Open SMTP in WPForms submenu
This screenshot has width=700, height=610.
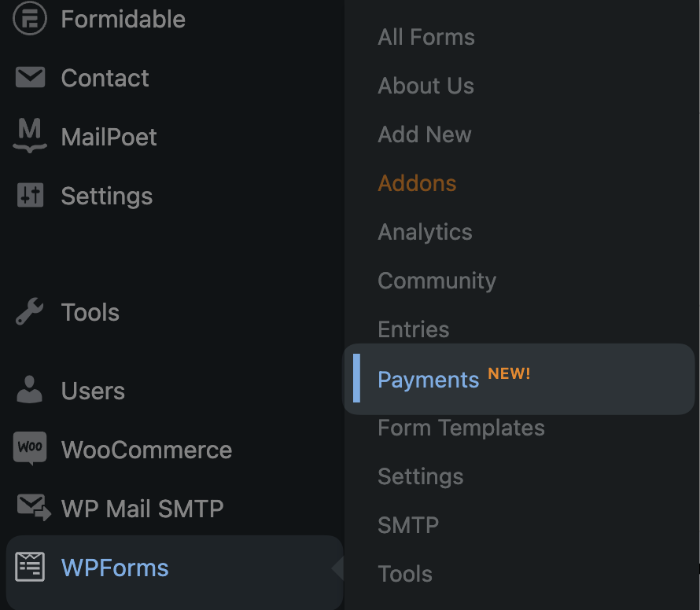[408, 525]
